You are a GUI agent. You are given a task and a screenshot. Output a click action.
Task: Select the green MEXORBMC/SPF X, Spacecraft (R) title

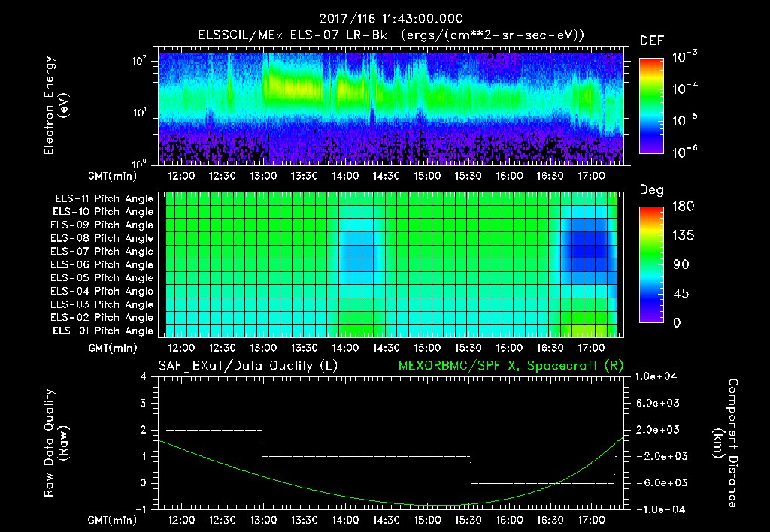click(x=511, y=366)
